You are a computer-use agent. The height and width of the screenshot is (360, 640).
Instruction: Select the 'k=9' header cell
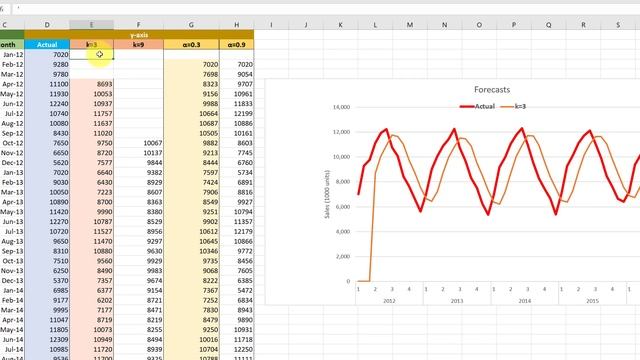[x=138, y=44]
